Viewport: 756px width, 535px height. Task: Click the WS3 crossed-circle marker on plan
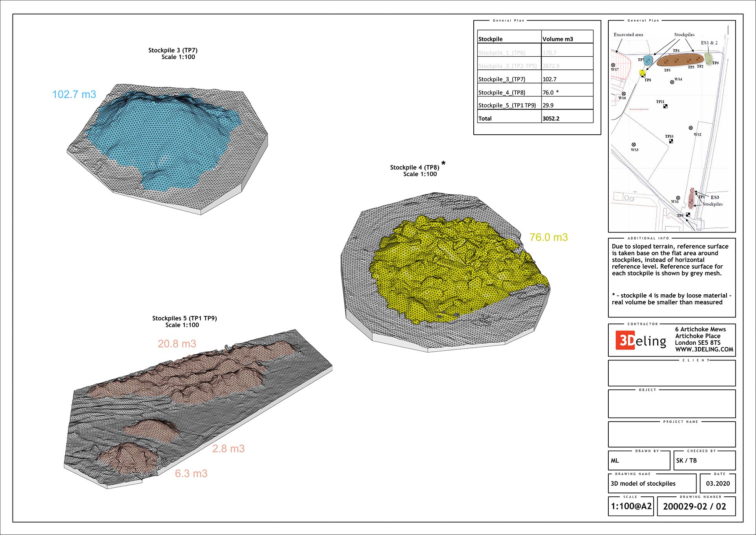tap(634, 145)
